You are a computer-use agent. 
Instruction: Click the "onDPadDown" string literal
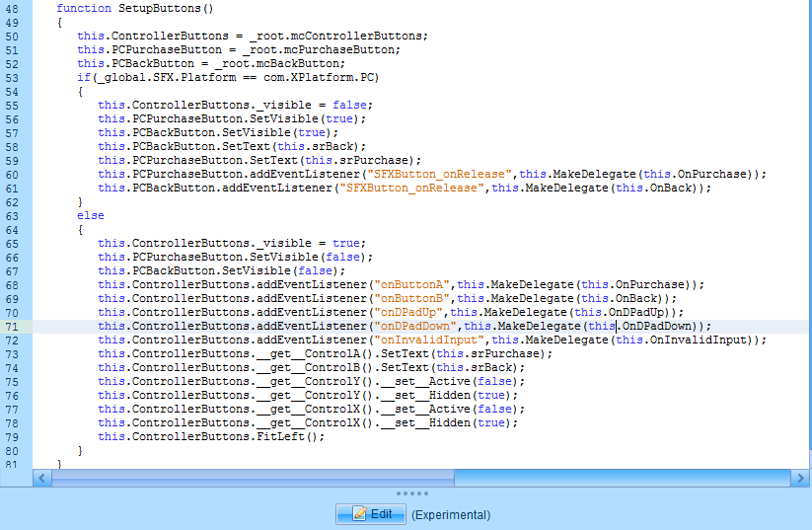414,326
